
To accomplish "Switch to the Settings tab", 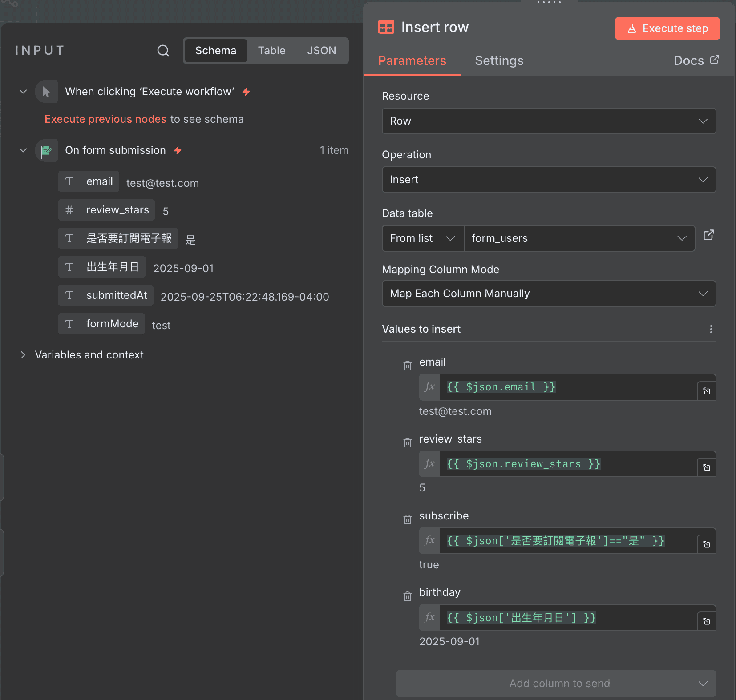I will [x=499, y=61].
